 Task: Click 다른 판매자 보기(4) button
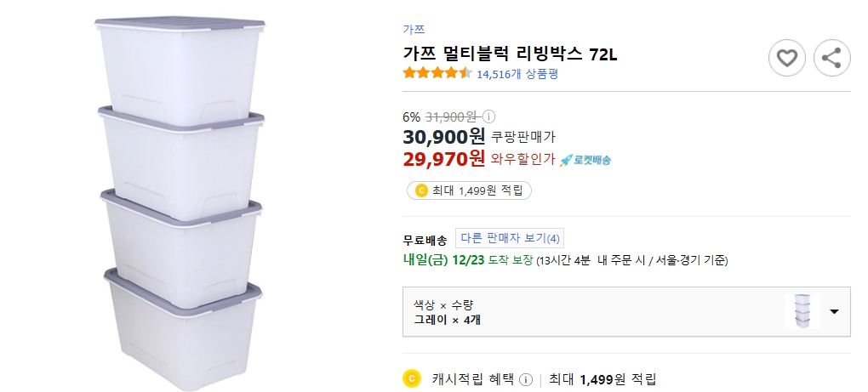tap(510, 238)
